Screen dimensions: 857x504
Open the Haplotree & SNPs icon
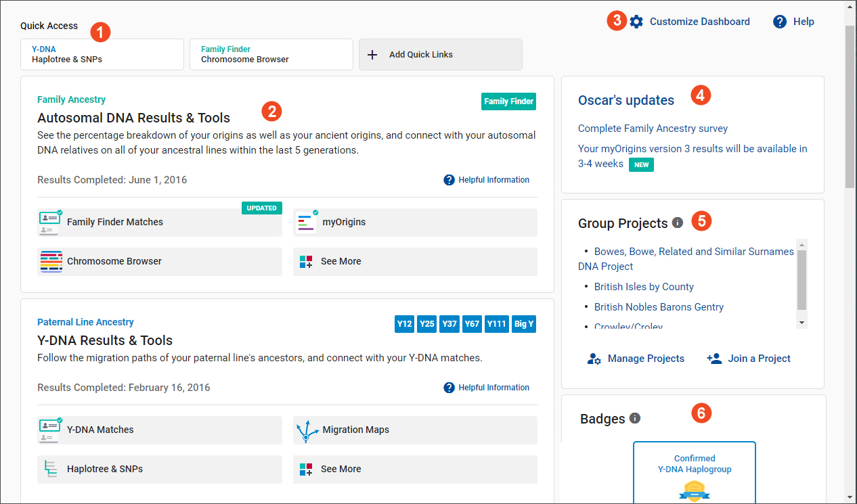(x=50, y=468)
